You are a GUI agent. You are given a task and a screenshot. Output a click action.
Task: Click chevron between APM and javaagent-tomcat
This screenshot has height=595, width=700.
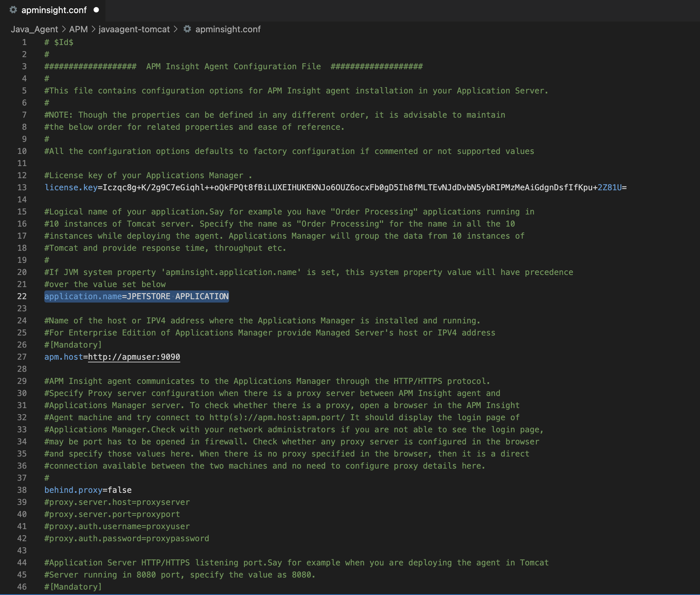coord(93,29)
